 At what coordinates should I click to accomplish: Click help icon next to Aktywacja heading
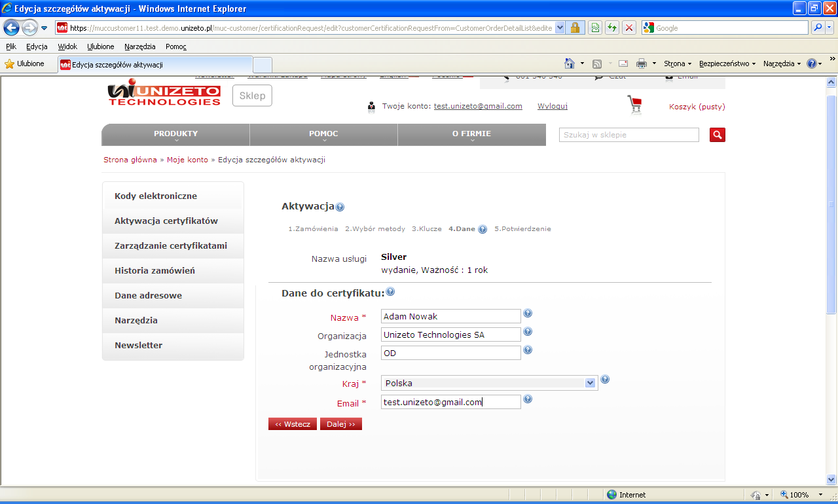click(340, 207)
